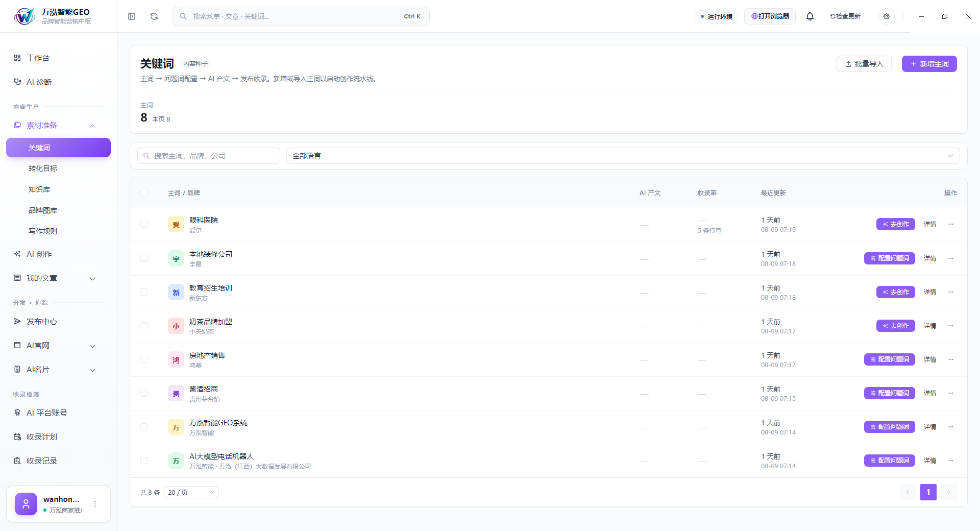Open AI 诊断 in the sidebar

click(58, 82)
